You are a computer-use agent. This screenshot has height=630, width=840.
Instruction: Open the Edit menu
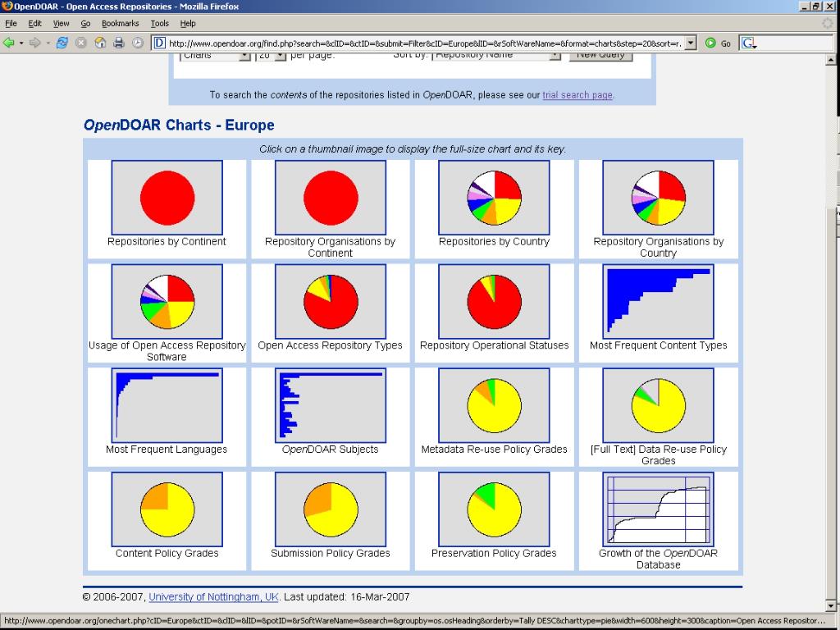[34, 24]
